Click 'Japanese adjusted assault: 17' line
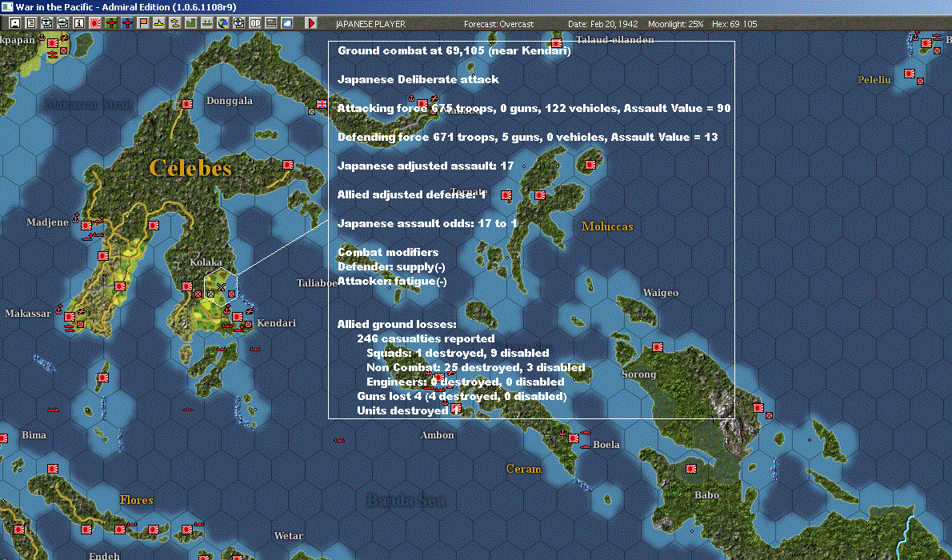 pos(426,166)
